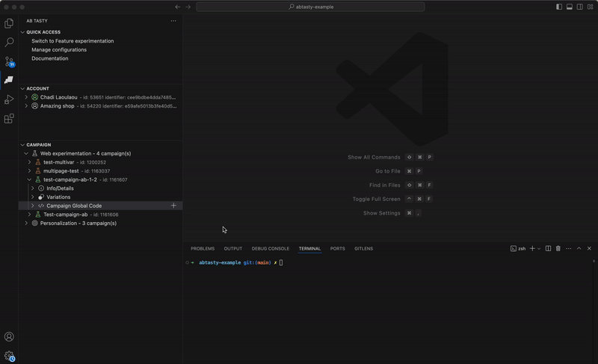
Task: Collapse the Account section
Action: 22,88
